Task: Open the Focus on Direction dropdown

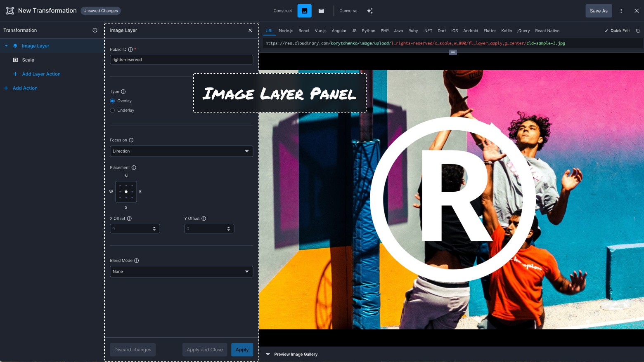Action: (x=181, y=151)
